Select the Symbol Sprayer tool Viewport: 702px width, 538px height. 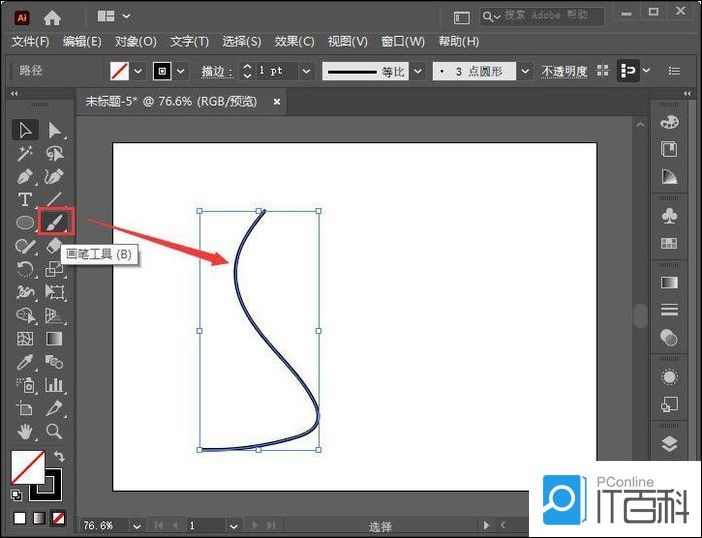[25, 385]
